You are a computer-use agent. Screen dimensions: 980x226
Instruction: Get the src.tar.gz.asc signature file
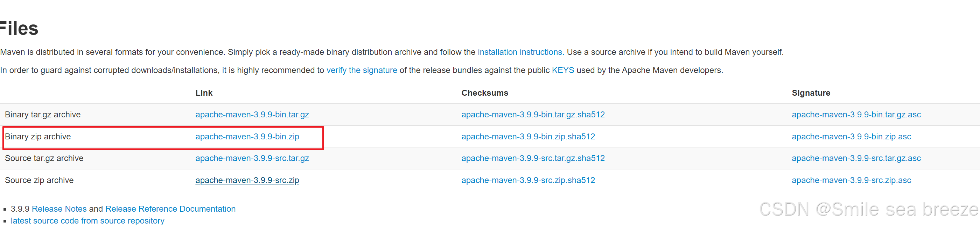coord(856,158)
